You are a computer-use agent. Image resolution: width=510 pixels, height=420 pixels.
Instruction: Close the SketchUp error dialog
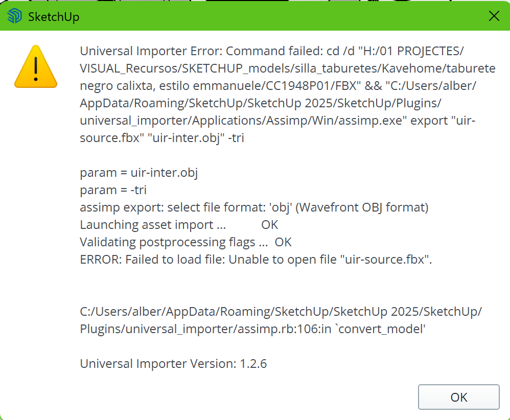(494, 16)
